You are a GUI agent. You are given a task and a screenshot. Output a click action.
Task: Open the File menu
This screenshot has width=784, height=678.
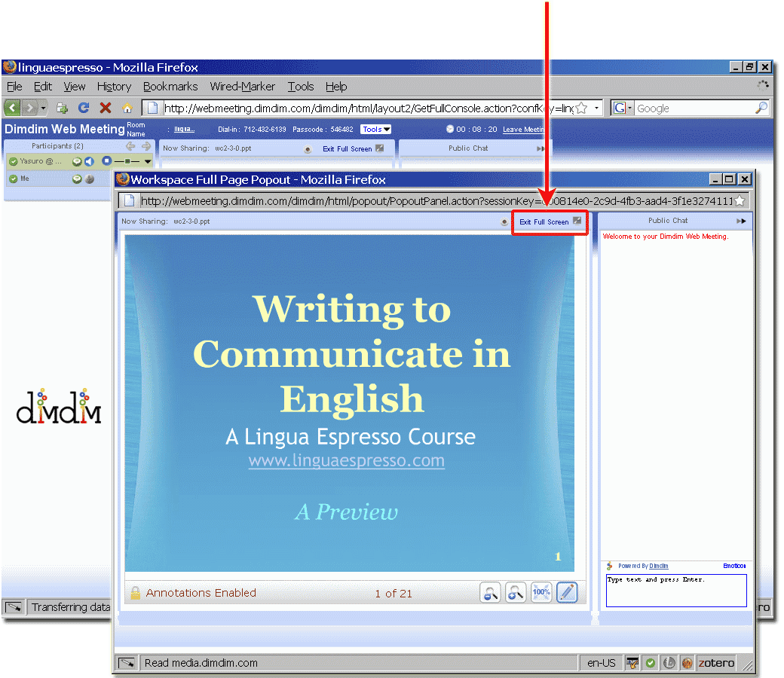(x=14, y=87)
